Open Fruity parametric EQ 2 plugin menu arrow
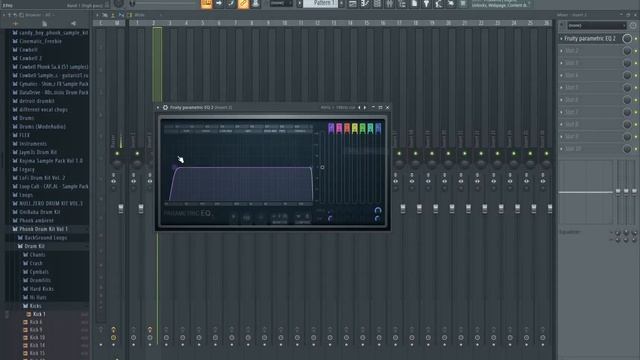Viewport: 640px width, 360px height. [158, 107]
